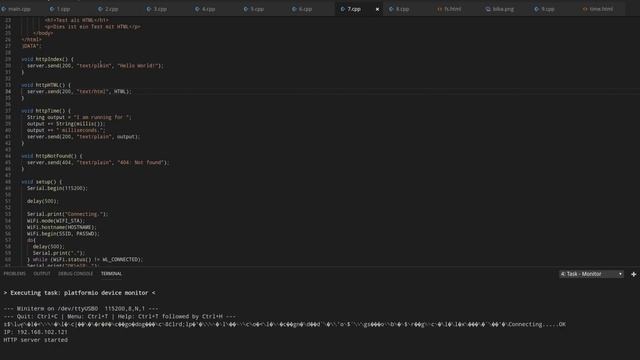The width and height of the screenshot is (640, 360).
Task: Click the 'Miniterm on /dev/ttyUSB0' terminal line
Action: coord(81,309)
